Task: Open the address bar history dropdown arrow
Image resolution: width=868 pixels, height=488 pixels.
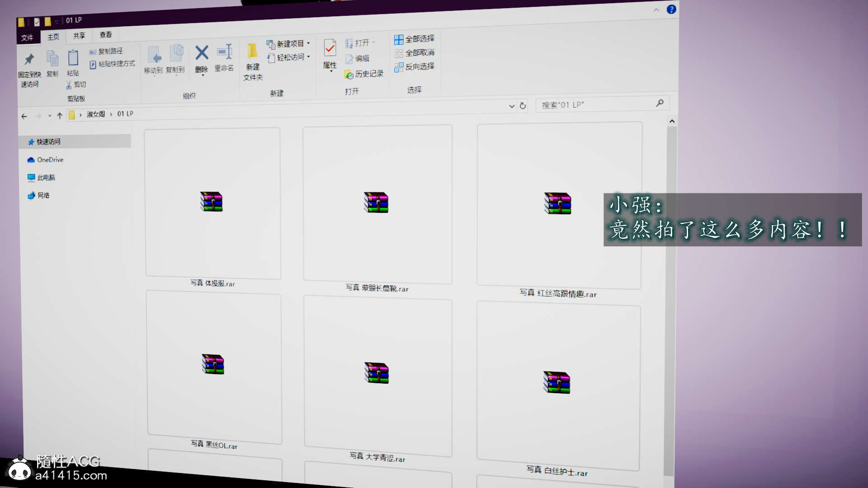Action: click(x=512, y=106)
